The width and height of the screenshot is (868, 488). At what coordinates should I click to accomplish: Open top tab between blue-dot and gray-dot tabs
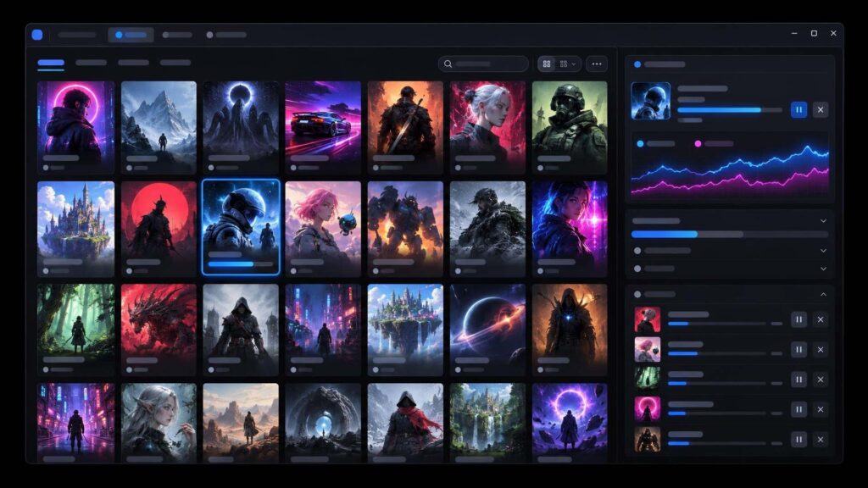(x=177, y=35)
